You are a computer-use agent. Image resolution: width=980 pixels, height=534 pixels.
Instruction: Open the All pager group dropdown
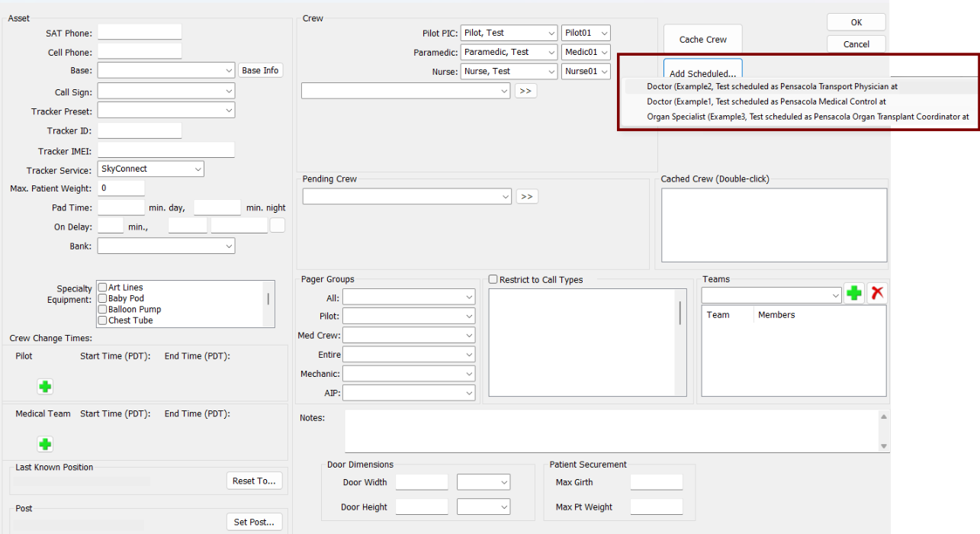point(409,298)
